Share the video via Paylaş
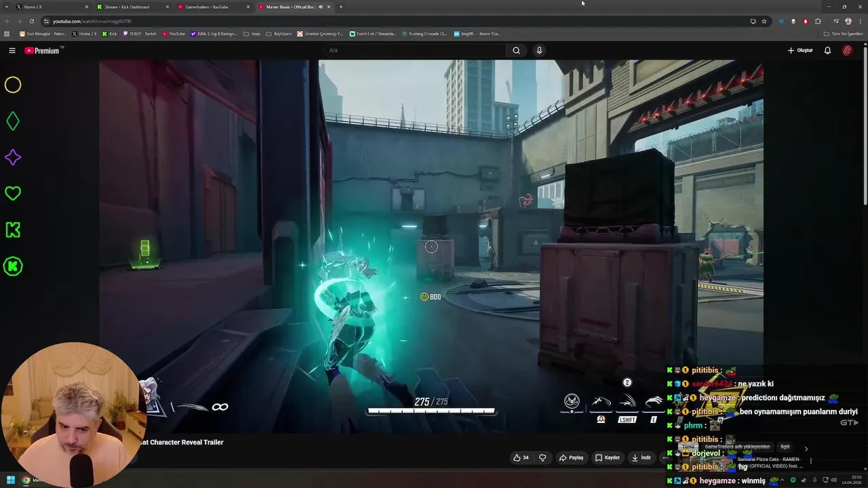The image size is (868, 488). (571, 457)
